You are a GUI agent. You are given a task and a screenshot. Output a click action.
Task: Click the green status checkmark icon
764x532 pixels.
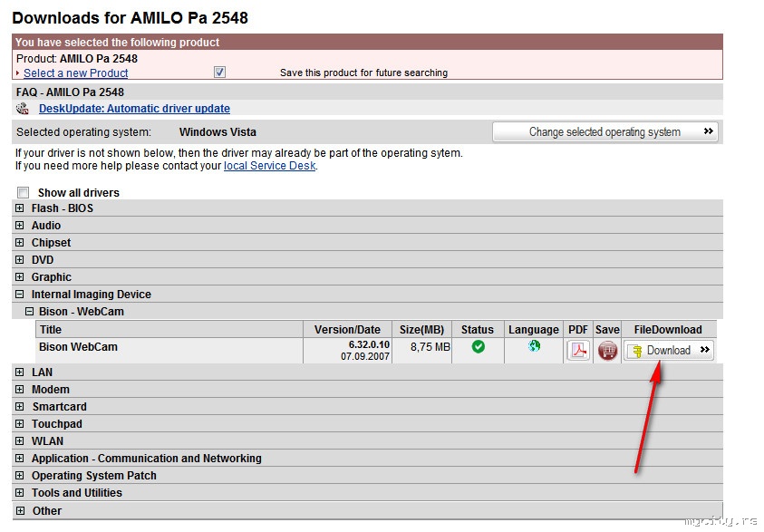(x=478, y=346)
